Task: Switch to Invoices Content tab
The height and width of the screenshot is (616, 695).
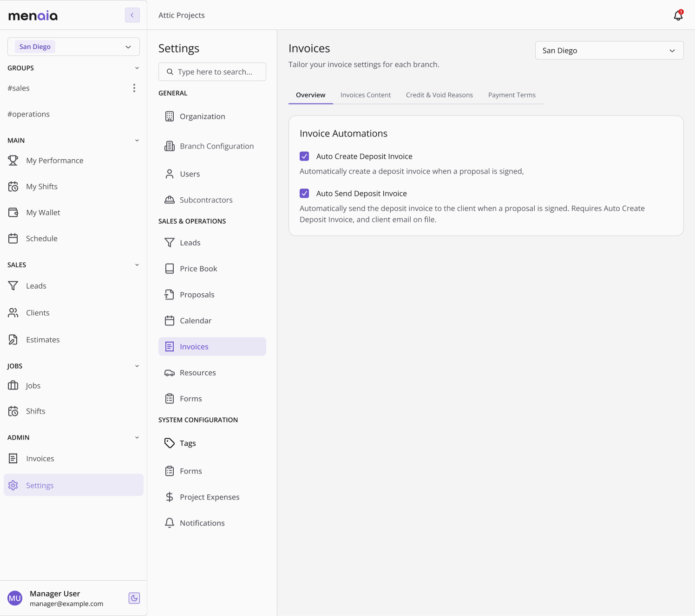Action: pos(366,95)
